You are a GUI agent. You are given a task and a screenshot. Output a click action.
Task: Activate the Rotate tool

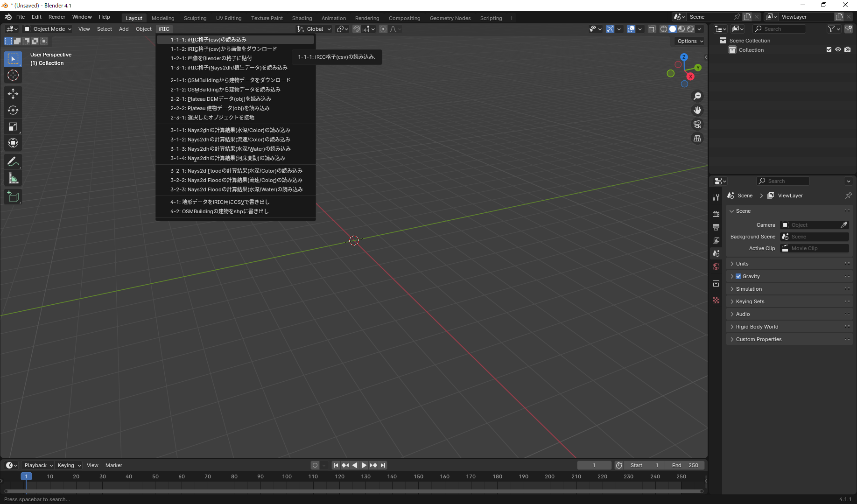13,110
